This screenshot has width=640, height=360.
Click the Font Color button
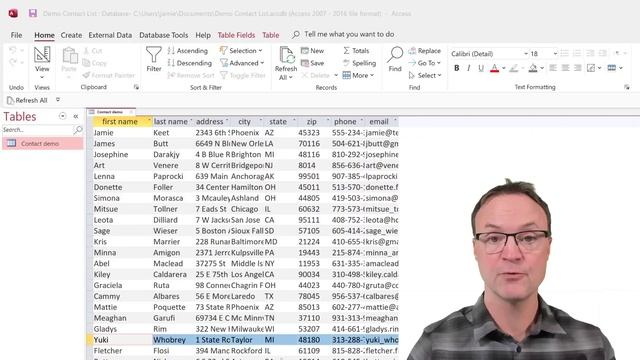[494, 68]
